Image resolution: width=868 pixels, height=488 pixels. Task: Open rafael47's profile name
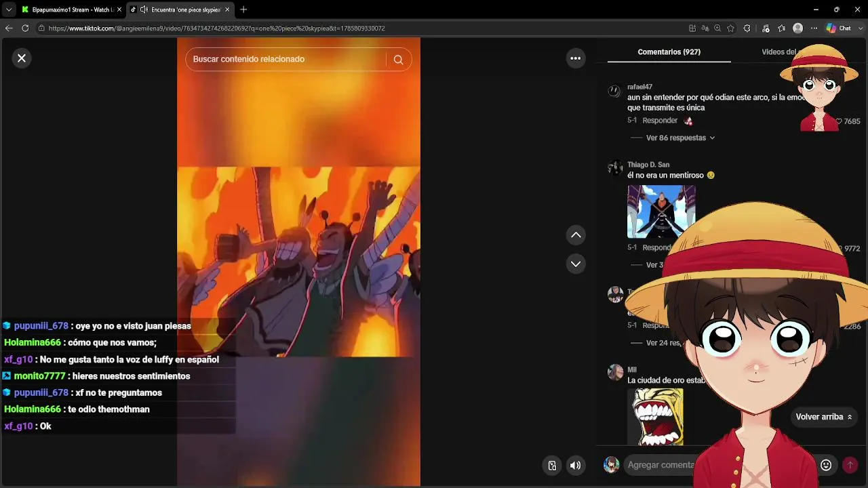(x=639, y=87)
